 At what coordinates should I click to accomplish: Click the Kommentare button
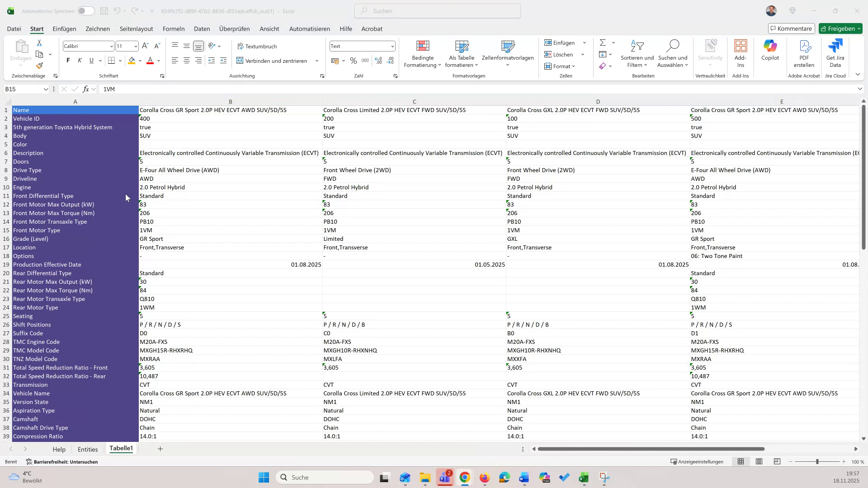coord(791,28)
